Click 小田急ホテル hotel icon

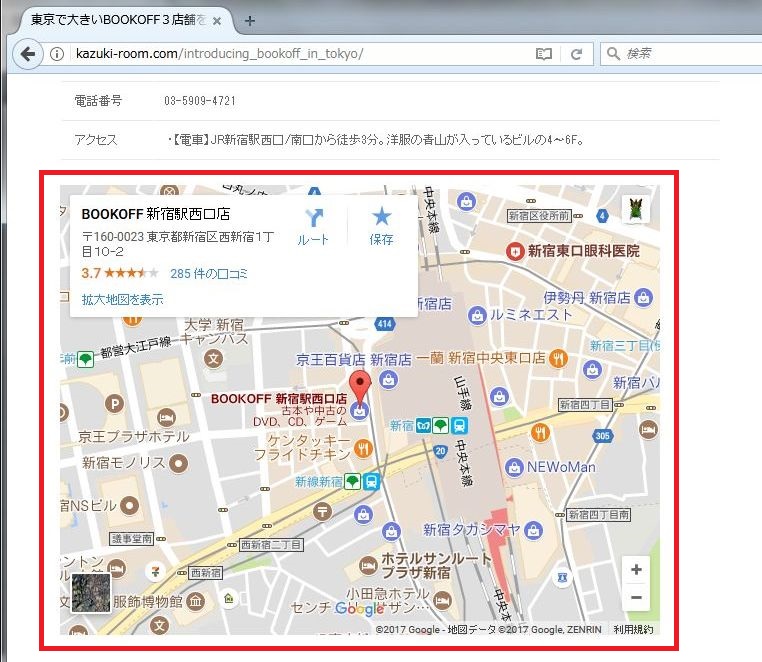442,601
